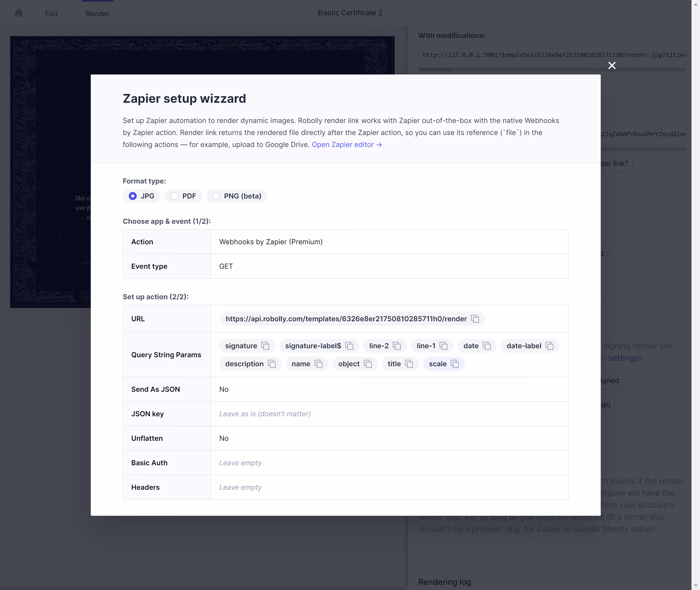Copy the date-label param
This screenshot has height=590, width=700.
pyautogui.click(x=549, y=346)
